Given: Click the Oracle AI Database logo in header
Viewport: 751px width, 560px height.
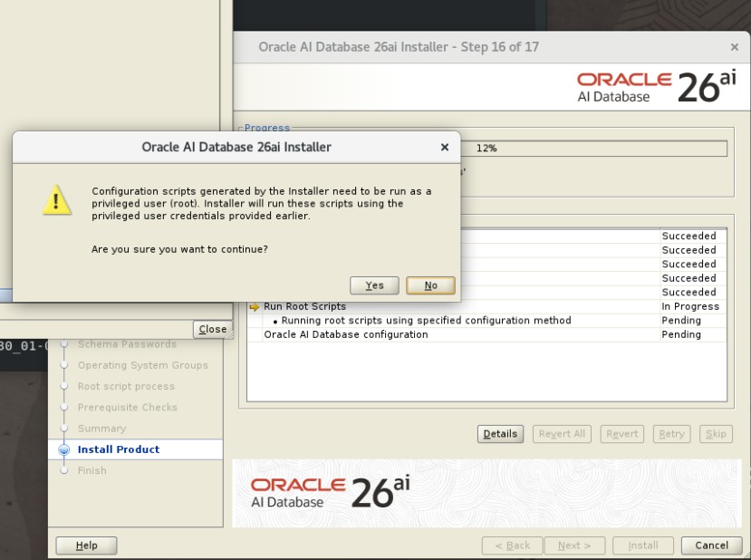Looking at the screenshot, I should click(656, 87).
